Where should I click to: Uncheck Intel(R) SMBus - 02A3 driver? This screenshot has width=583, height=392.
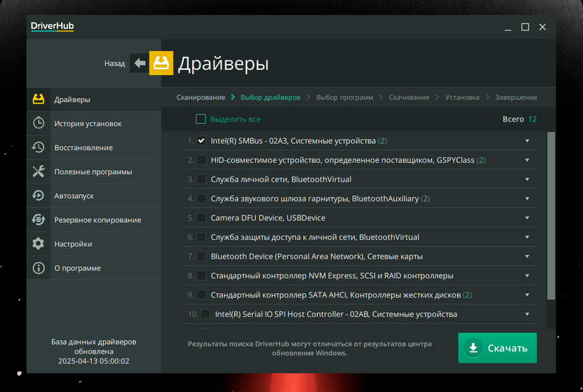(201, 141)
